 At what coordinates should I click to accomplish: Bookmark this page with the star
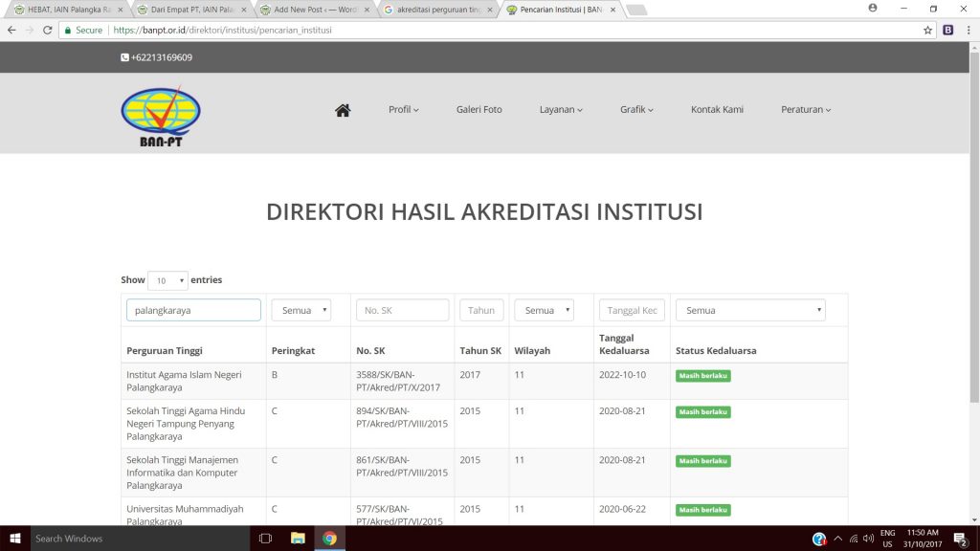[927, 30]
